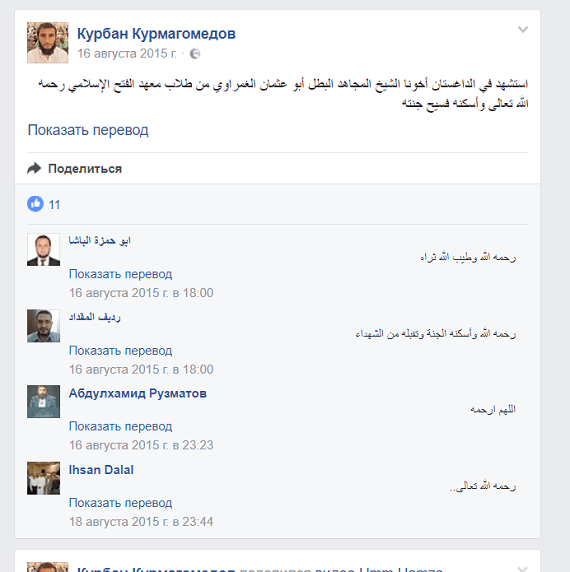Click the post author's profile photo
This screenshot has height=572, width=570.
(x=47, y=43)
